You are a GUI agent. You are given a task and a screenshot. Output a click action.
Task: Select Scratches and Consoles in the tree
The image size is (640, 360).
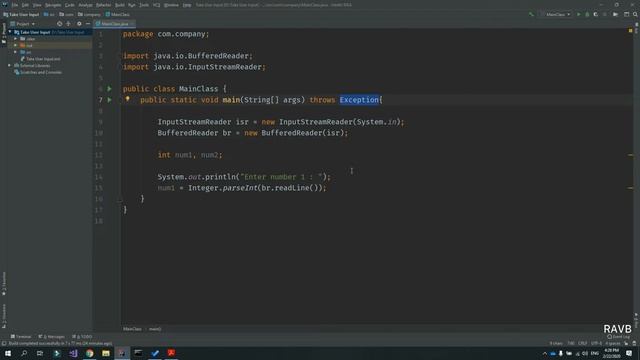click(x=38, y=72)
